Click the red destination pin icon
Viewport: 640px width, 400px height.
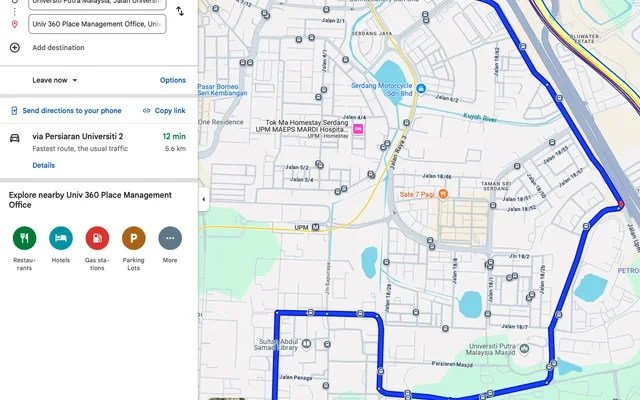click(x=15, y=24)
